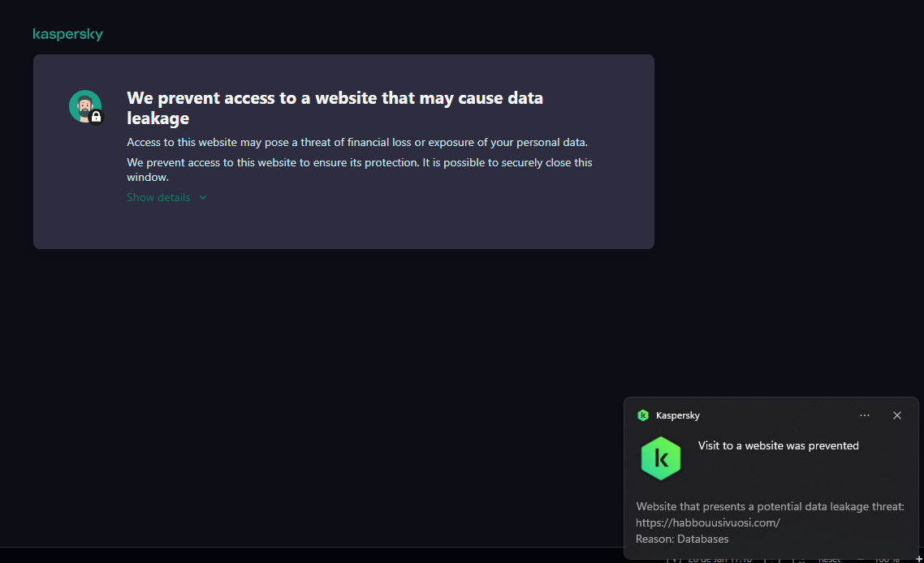
Task: Click the data leakage warning heading
Action: 335,108
